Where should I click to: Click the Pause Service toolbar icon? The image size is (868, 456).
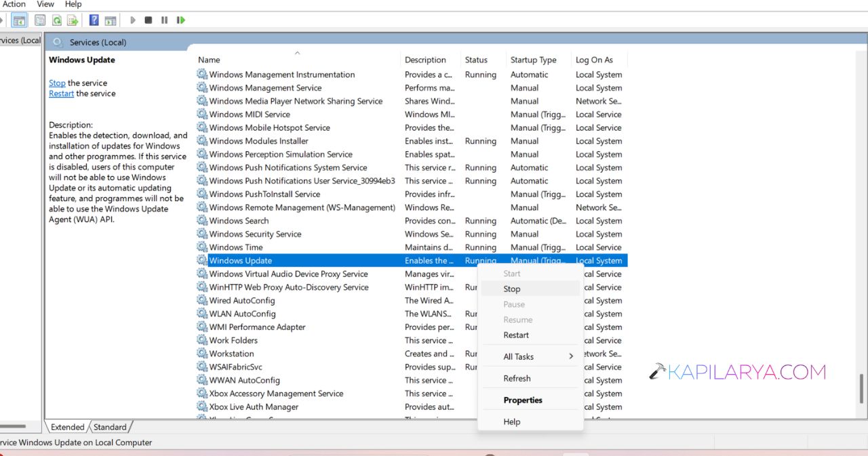[x=164, y=20]
